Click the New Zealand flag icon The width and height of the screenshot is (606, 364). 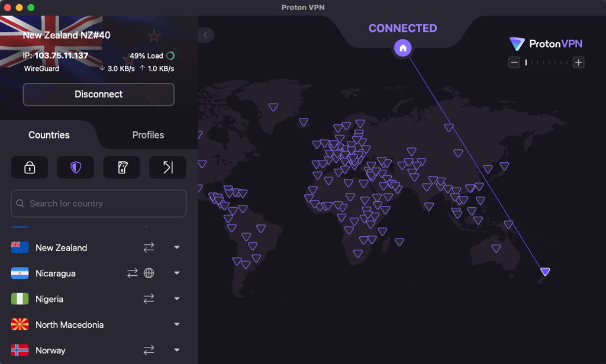20,247
